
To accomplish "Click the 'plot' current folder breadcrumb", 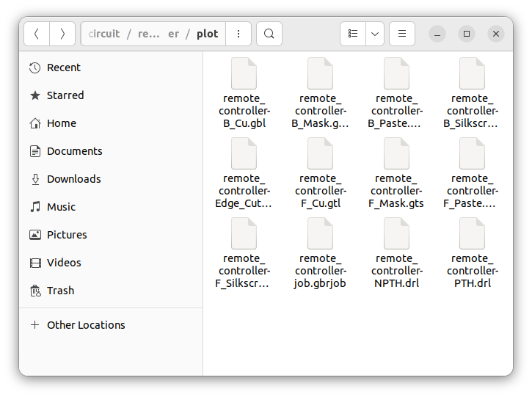I will pyautogui.click(x=208, y=34).
